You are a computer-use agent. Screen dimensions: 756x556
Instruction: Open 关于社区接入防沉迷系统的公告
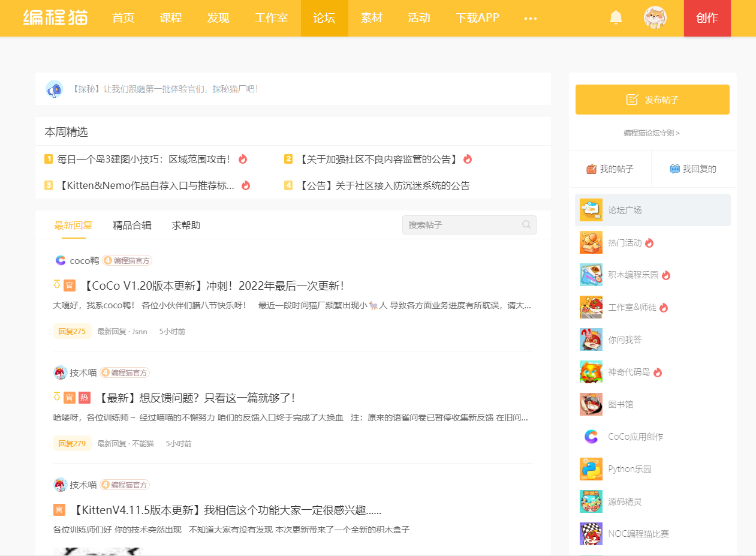[384, 185]
